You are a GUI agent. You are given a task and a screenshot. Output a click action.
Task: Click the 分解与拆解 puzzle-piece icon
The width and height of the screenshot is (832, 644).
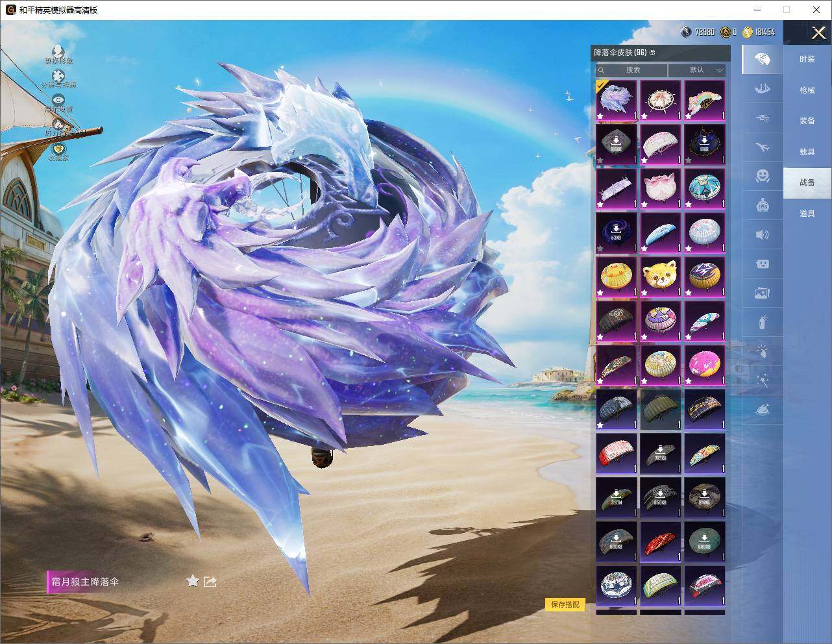click(58, 76)
